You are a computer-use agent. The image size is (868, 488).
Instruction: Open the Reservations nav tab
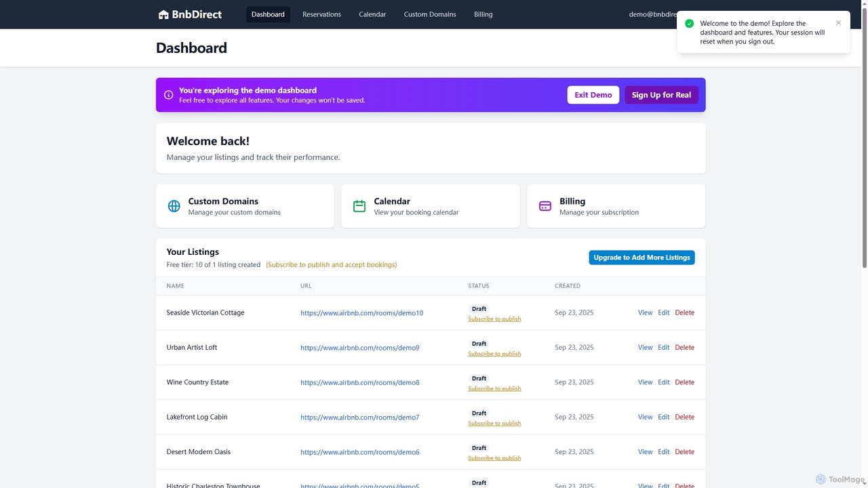tap(321, 14)
